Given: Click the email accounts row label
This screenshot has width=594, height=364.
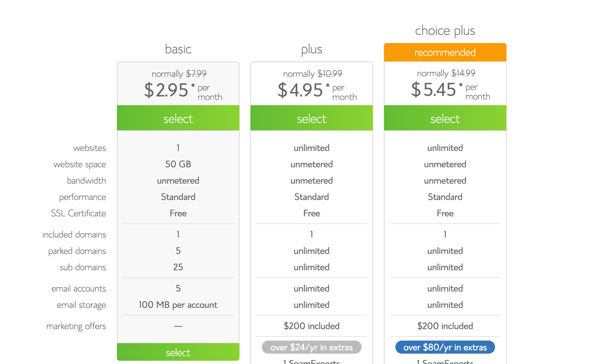Looking at the screenshot, I should click(x=79, y=289).
